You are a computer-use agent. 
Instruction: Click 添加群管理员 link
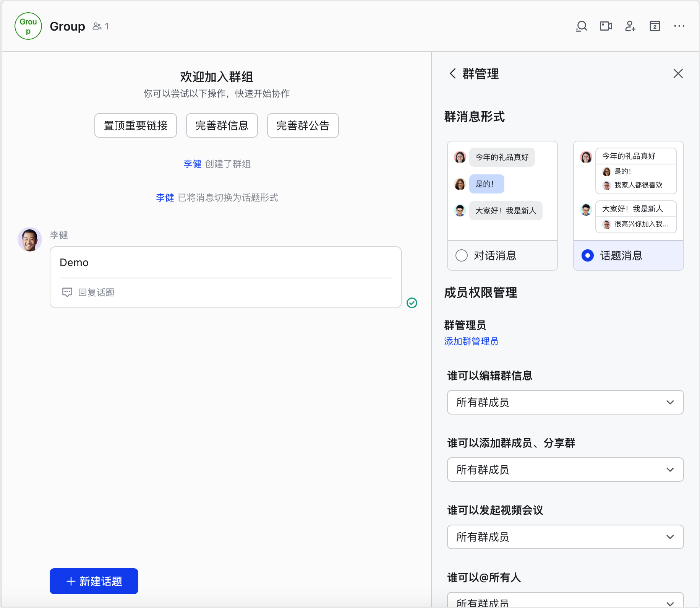point(471,341)
